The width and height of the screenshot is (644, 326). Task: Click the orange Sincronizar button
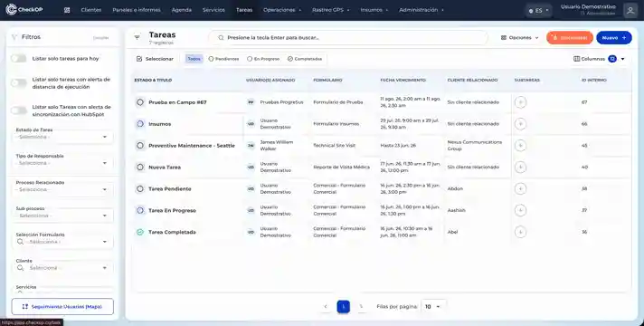570,37
